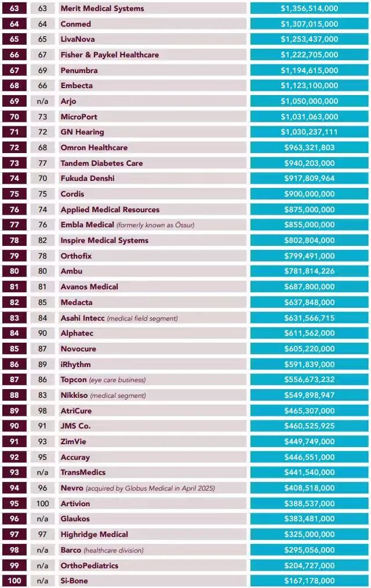Open the Inspire Medical Systems entry

click(x=104, y=240)
